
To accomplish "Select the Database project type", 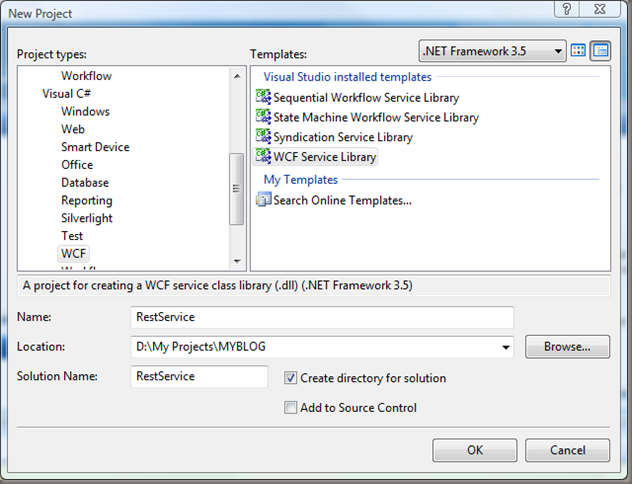I will 85,183.
